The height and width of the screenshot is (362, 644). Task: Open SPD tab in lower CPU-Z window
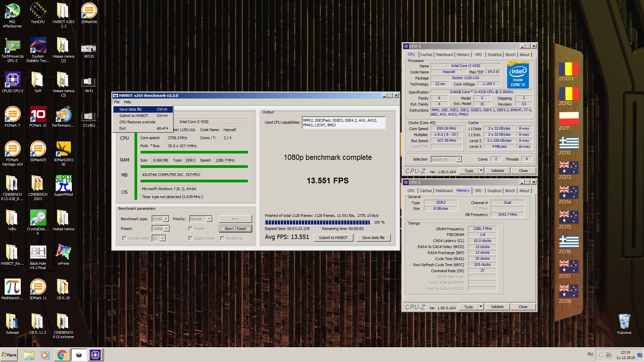pyautogui.click(x=478, y=191)
